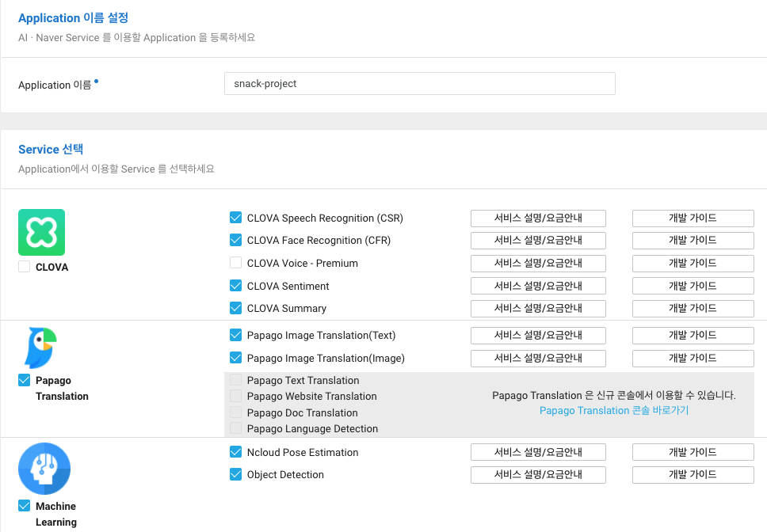Click disabled Papago Doc Translation checkbox
Viewport: 767px width, 532px height.
point(236,412)
